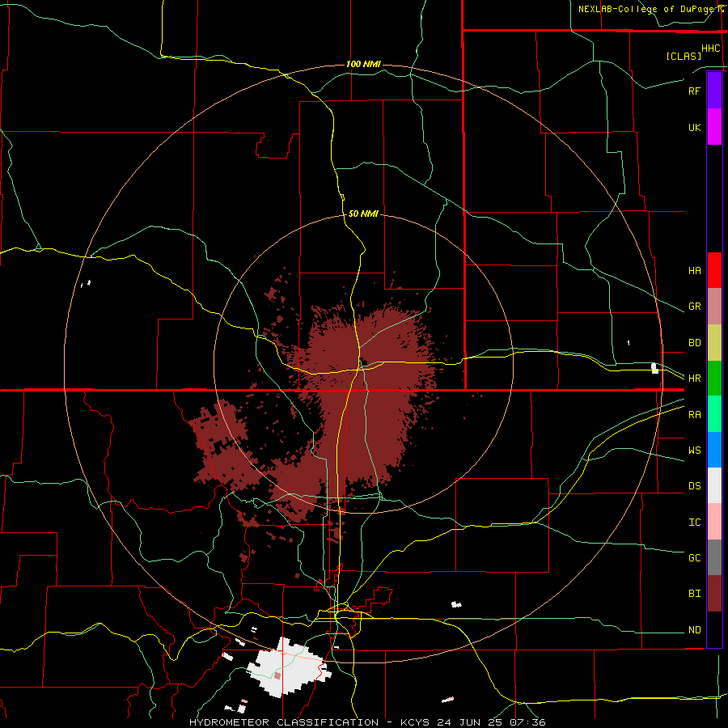The width and height of the screenshot is (728, 728).
Task: Pick the RA light-green legend swatch
Action: [714, 414]
